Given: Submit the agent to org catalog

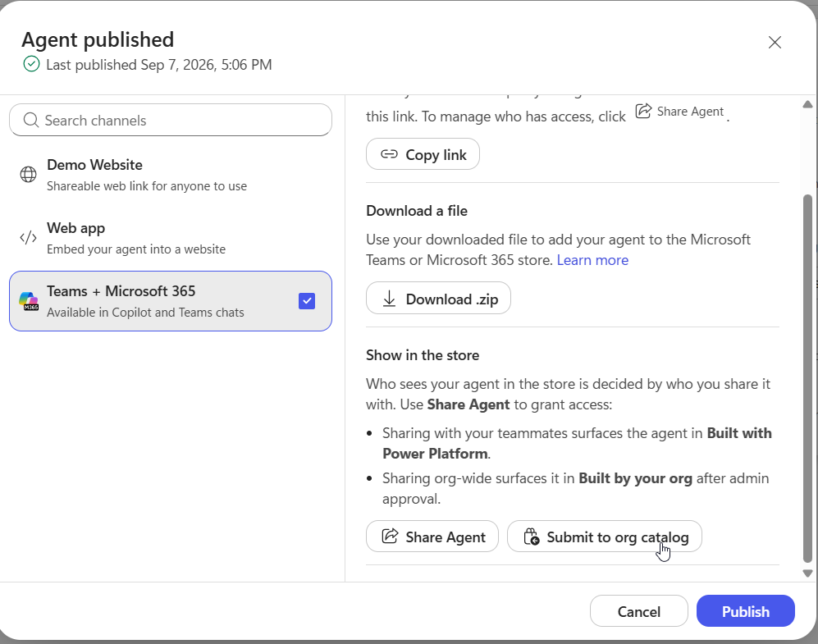Looking at the screenshot, I should [x=604, y=536].
